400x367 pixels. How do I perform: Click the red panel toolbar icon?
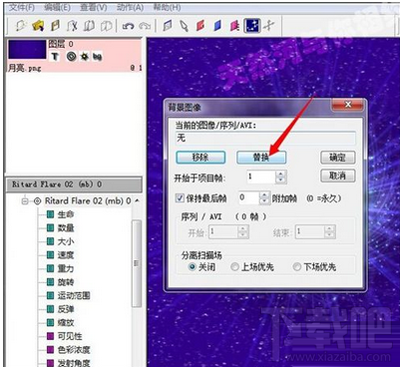(x=201, y=26)
